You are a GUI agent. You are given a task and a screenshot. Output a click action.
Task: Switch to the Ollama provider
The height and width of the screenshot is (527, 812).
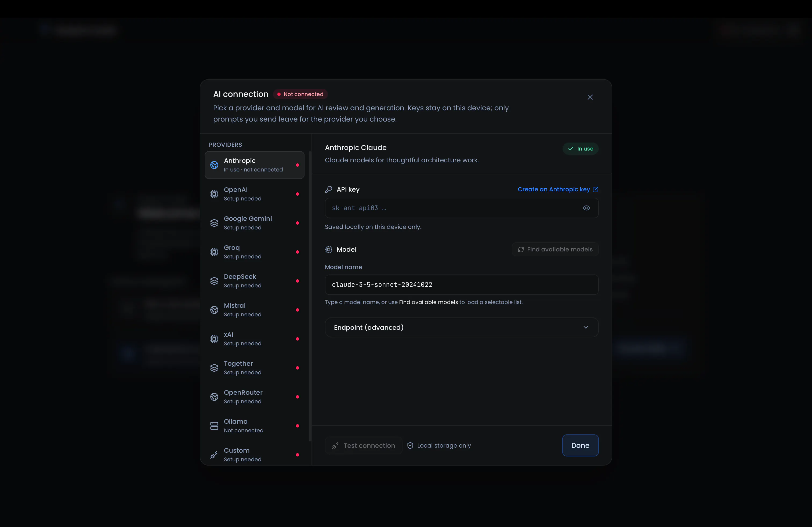tap(255, 426)
